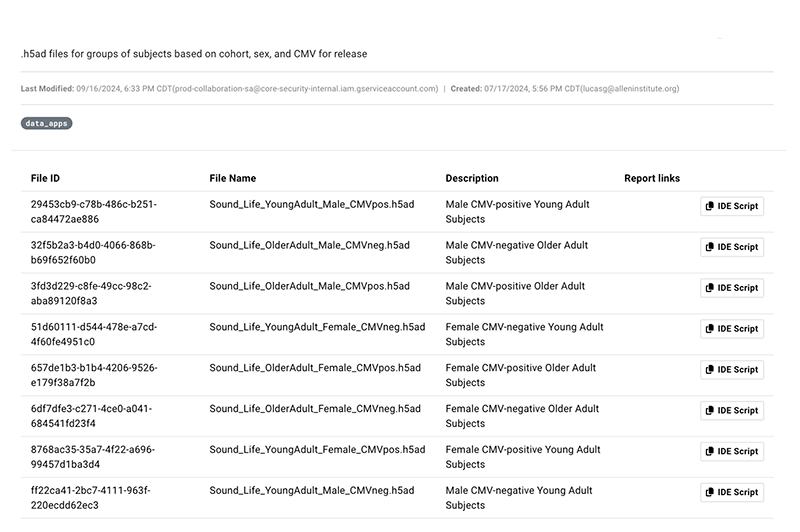Screen dimensions: 800x532
Task: Click file name Sound_Life_YoungAdult_Female_CMVneg.h5ad
Action: pos(317,327)
